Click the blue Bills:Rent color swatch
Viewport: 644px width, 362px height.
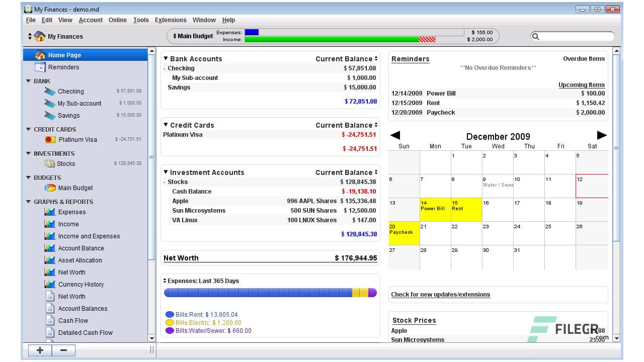170,315
